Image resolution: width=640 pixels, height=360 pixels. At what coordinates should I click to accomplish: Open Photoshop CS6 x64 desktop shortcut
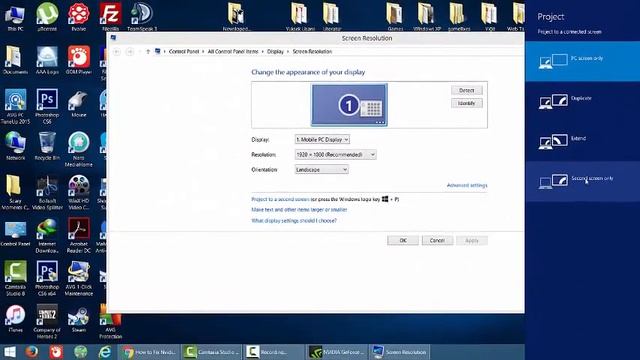click(47, 278)
